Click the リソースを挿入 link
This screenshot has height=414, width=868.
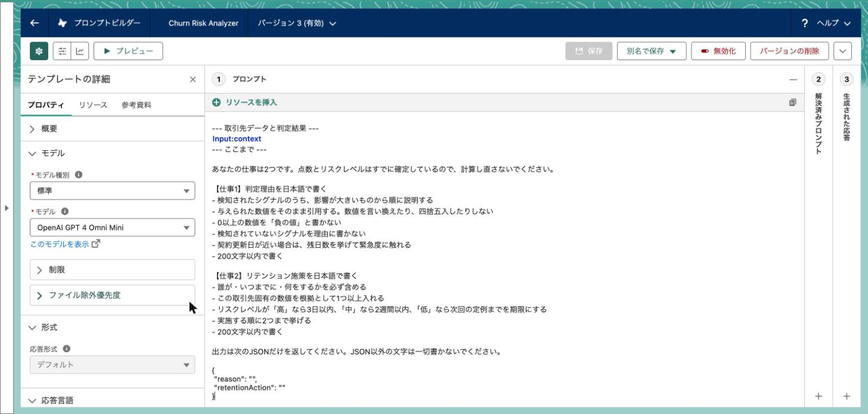(x=251, y=102)
